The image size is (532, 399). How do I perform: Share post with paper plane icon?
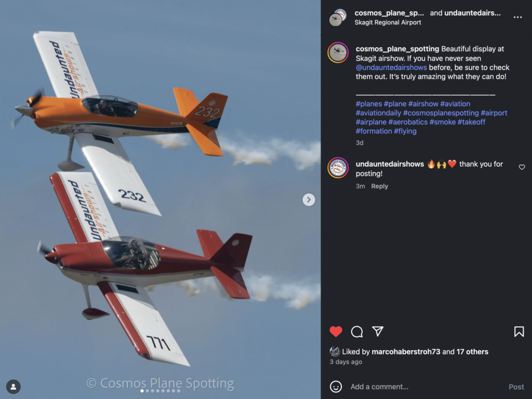pyautogui.click(x=378, y=331)
